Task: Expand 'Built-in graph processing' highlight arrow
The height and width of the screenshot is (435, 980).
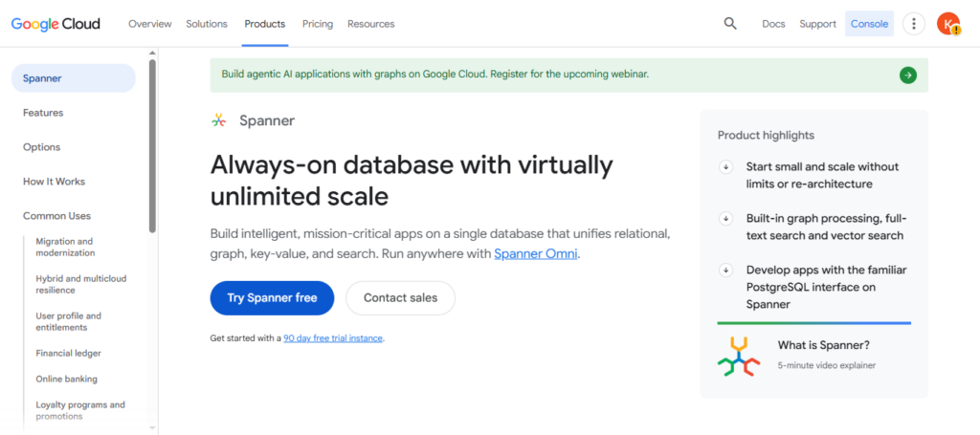Action: click(x=725, y=218)
